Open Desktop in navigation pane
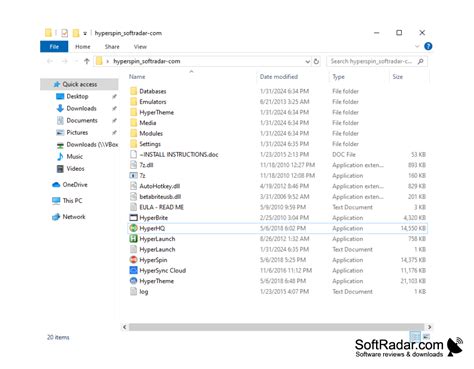This screenshot has height=369, width=474. click(77, 96)
